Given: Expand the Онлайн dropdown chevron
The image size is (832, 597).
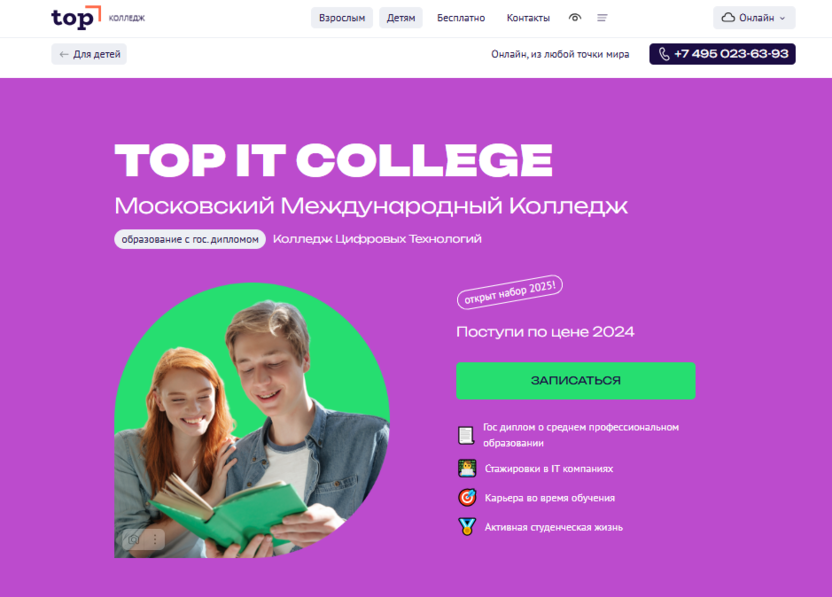Looking at the screenshot, I should coord(783,18).
